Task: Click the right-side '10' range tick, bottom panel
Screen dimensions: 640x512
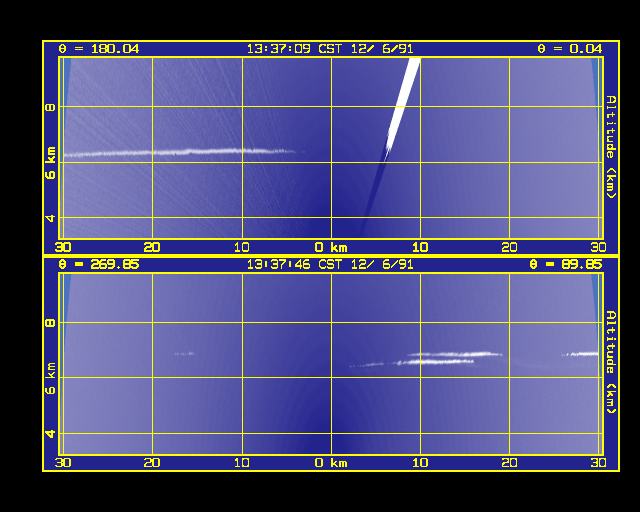Action: click(420, 463)
